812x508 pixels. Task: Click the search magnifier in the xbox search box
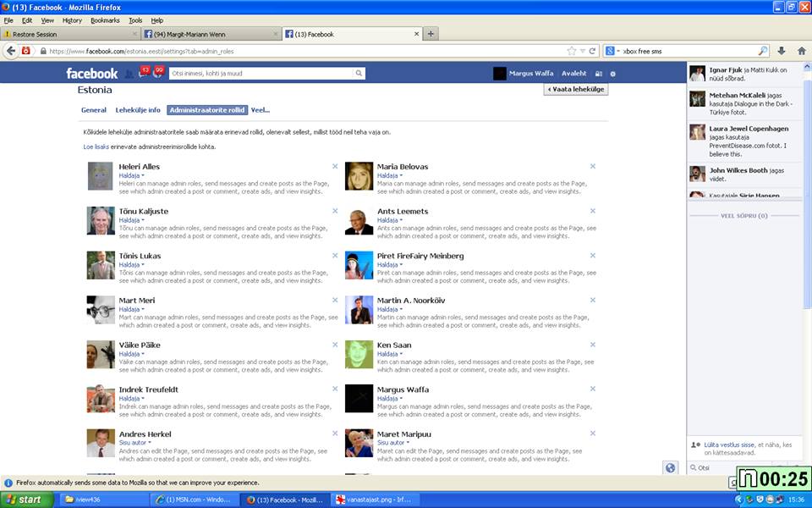(x=762, y=51)
